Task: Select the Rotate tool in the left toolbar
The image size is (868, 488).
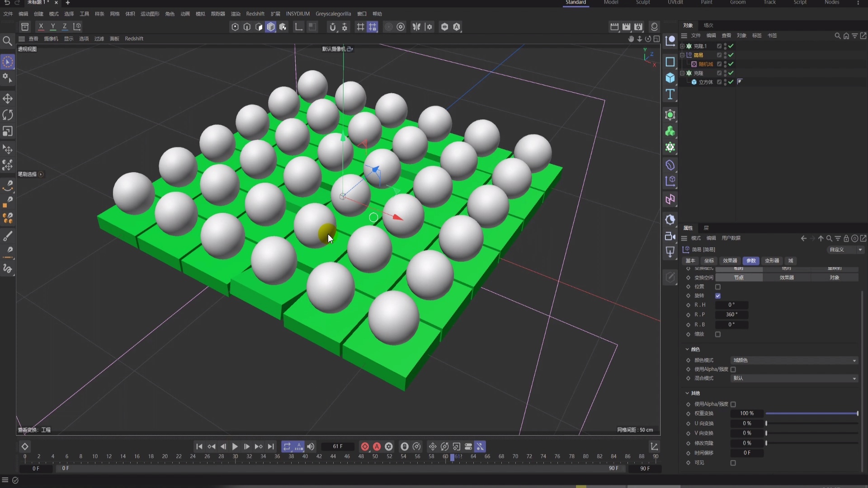Action: pos(8,115)
